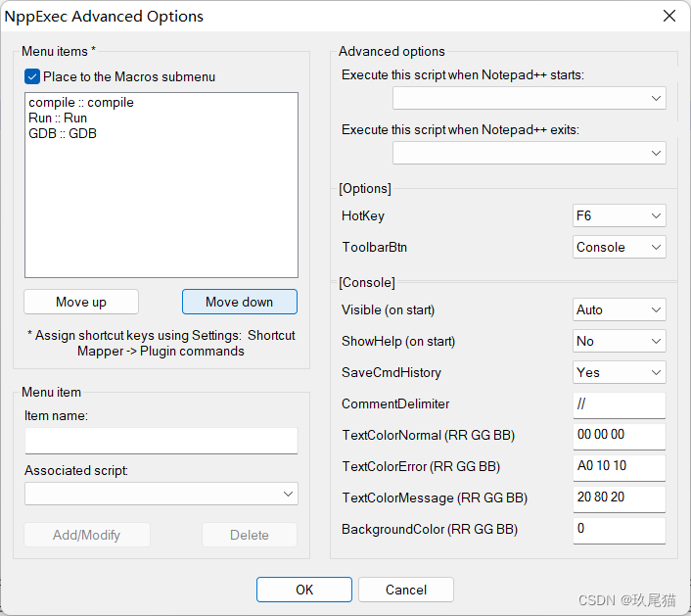Image resolution: width=691 pixels, height=616 pixels.
Task: Open the ToolbarBtn Console dropdown
Action: tap(620, 247)
